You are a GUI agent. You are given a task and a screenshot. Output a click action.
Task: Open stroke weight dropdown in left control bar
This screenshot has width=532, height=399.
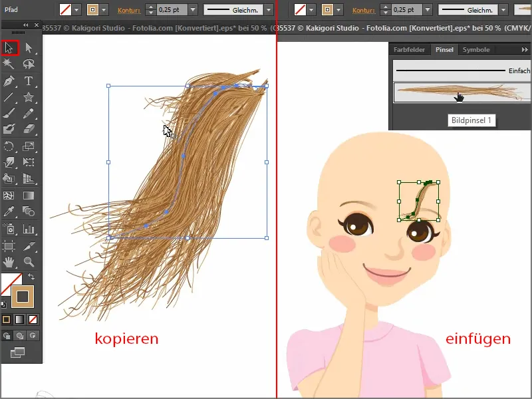tap(193, 10)
